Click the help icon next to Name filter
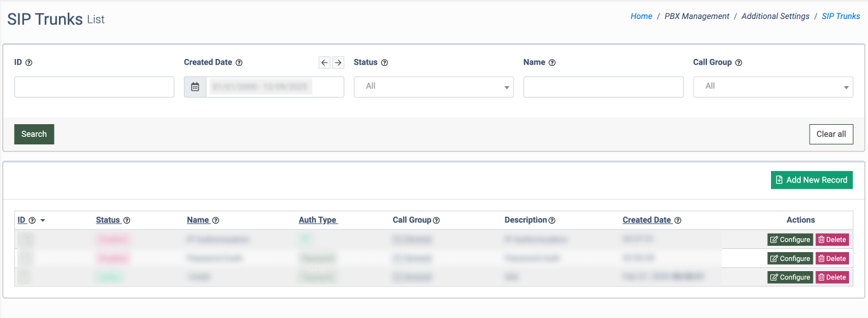The height and width of the screenshot is (318, 868). click(x=552, y=63)
